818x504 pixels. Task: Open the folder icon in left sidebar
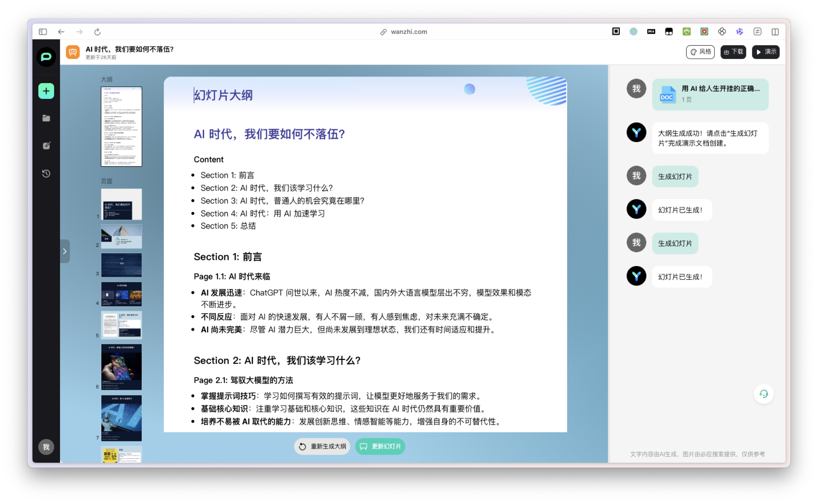[46, 118]
